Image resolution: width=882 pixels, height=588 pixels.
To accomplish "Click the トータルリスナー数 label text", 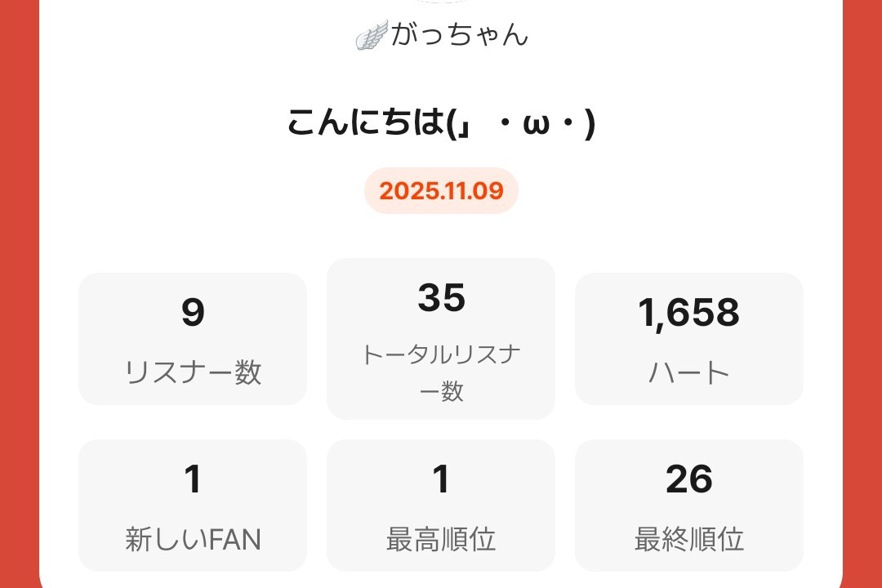I will tap(441, 372).
